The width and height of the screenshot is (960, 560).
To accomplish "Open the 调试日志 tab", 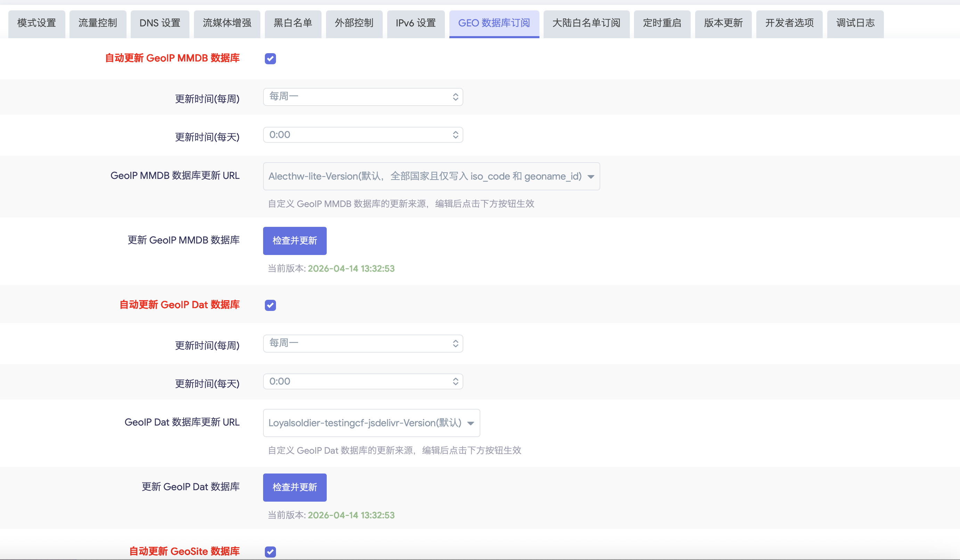I will (855, 24).
